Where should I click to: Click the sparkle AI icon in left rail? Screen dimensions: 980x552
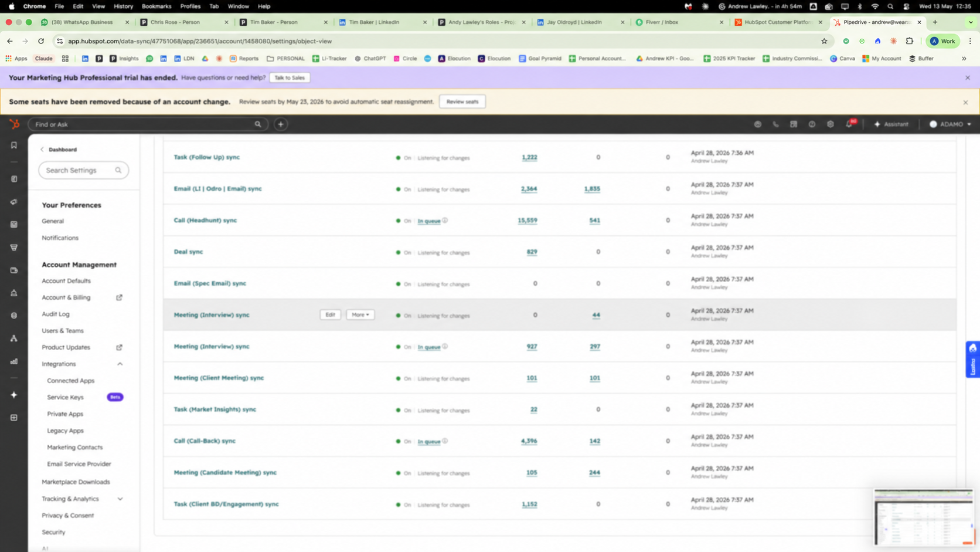pyautogui.click(x=14, y=395)
